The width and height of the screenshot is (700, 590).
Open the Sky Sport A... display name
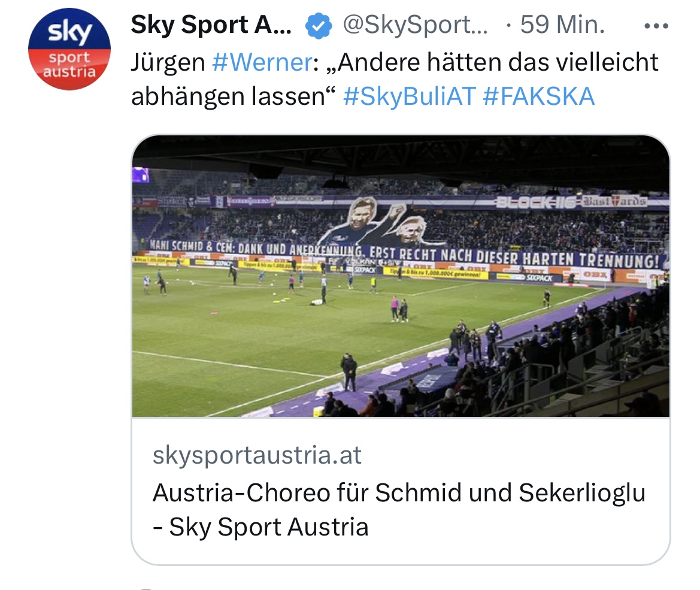tap(211, 25)
